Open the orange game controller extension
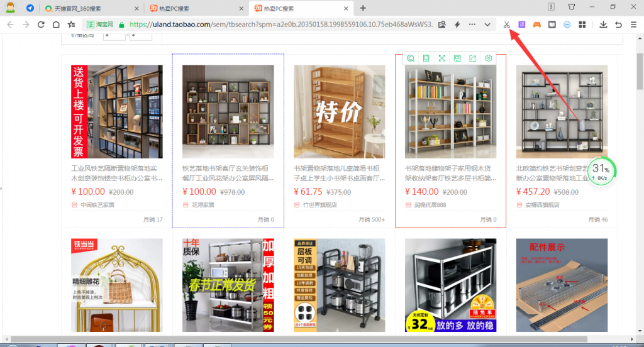Image resolution: width=644 pixels, height=347 pixels. [x=537, y=25]
